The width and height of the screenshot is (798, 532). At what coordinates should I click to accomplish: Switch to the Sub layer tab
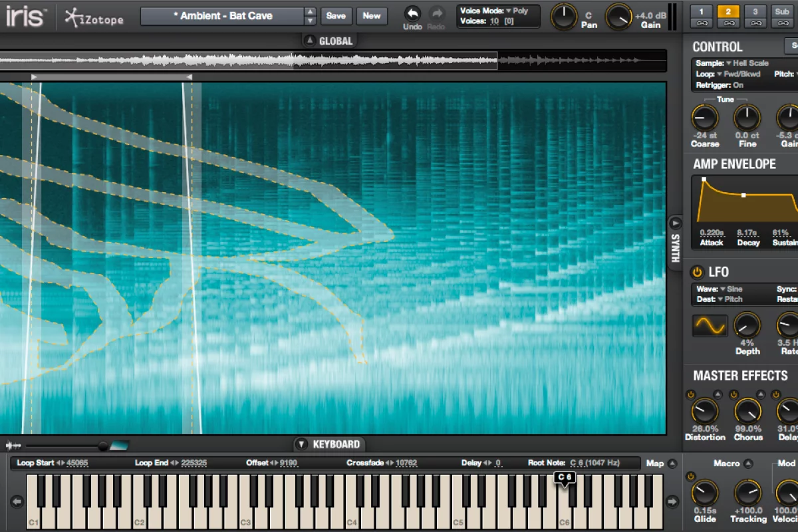pyautogui.click(x=782, y=11)
